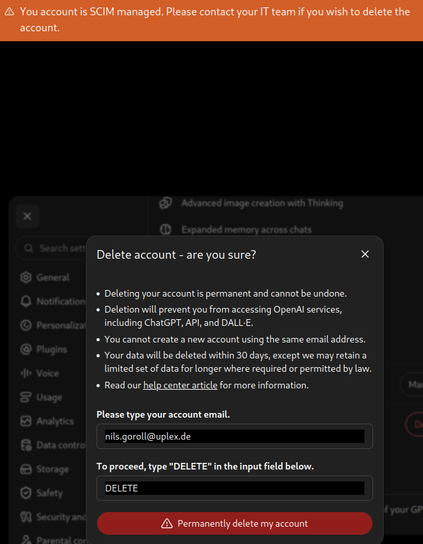
Task: Click "Deleting your account is permanent" bullet
Action: tap(226, 294)
